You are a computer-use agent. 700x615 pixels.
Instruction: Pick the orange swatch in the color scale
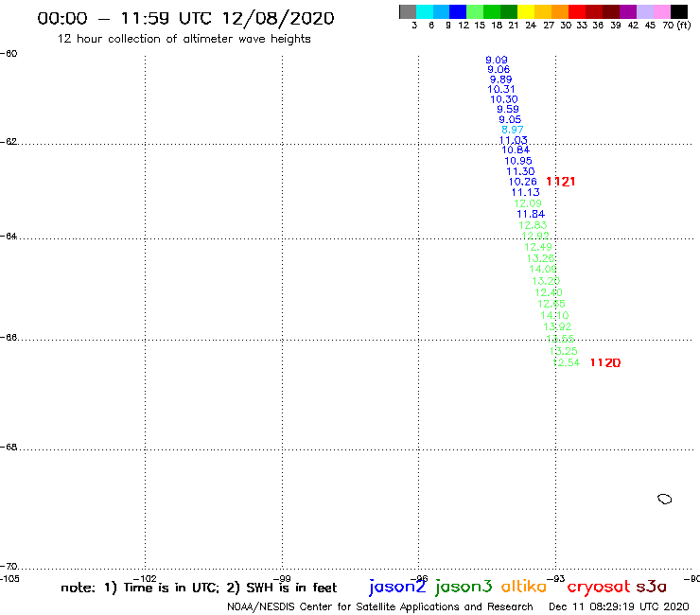coord(560,11)
